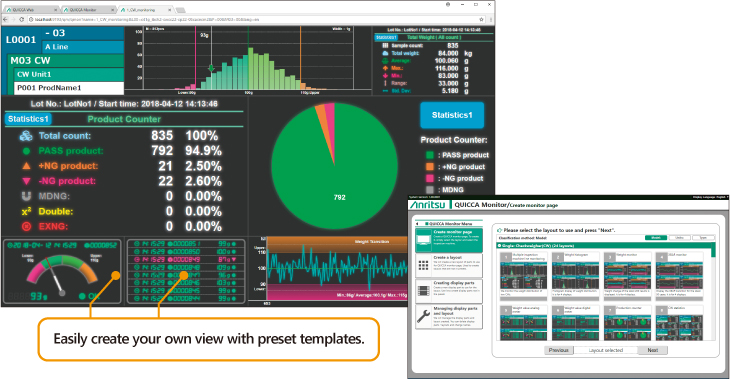Open the Create a layout grid icon
The height and width of the screenshot is (379, 730).
(423, 265)
